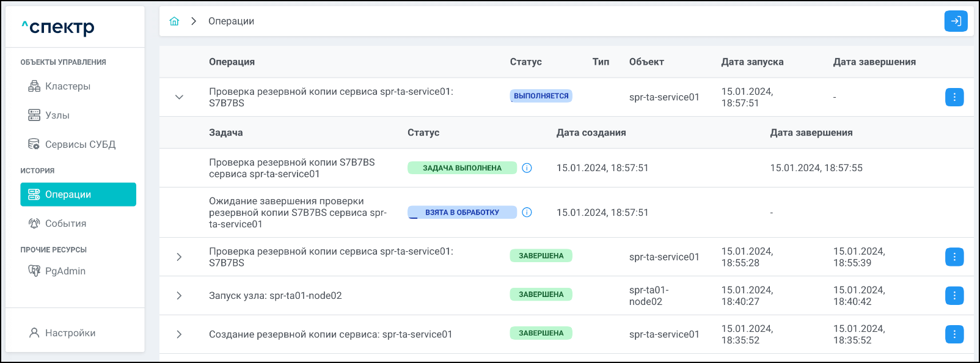This screenshot has width=980, height=363.
Task: Expand the Создание резервной копии сервиса row
Action: 179,334
